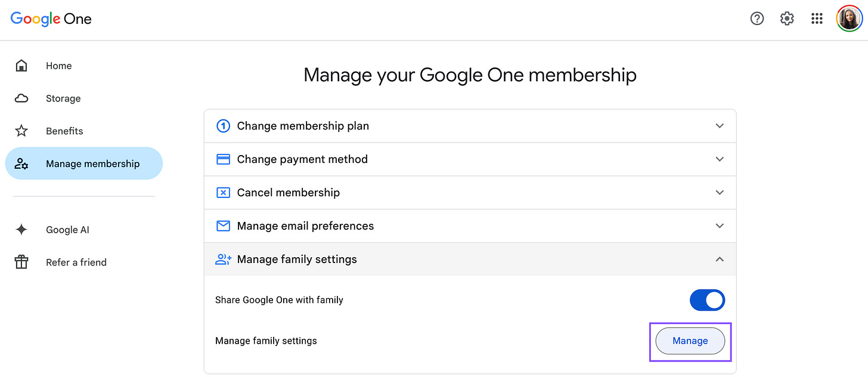Viewport: 868px width, 377px height.
Task: Click the profile avatar picture
Action: [x=849, y=18]
